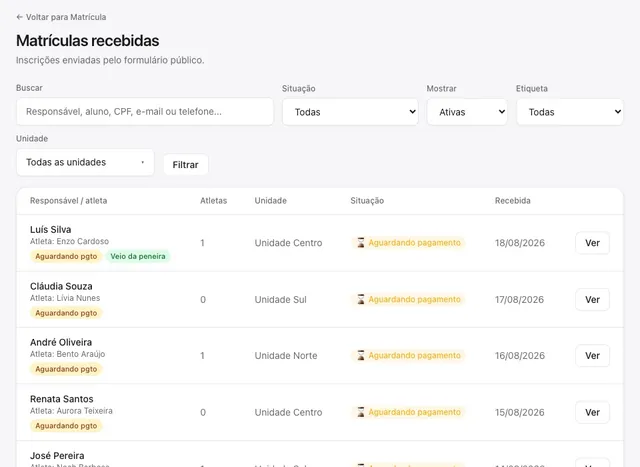The width and height of the screenshot is (640, 467).
Task: Click Aguardando pagamento status for André Oliveira
Action: click(408, 356)
